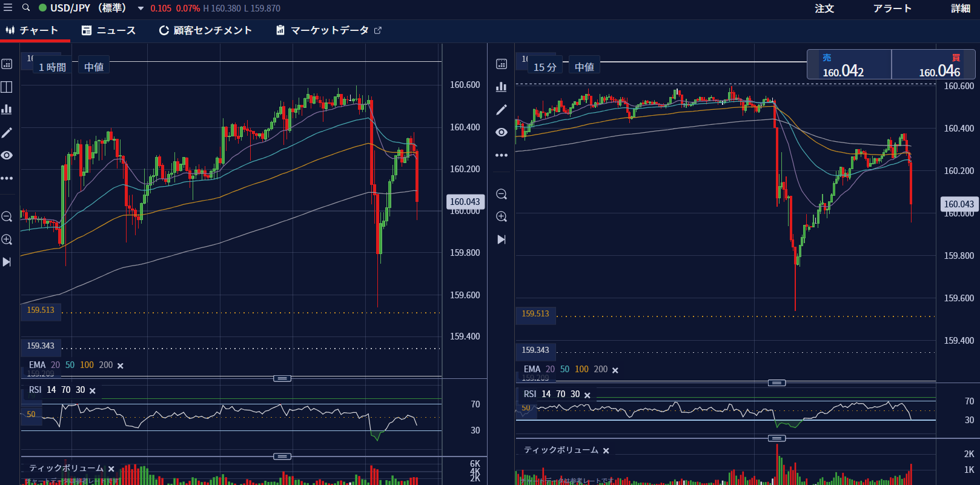Toggle right chart eye visibility icon
The height and width of the screenshot is (485, 980).
(502, 132)
